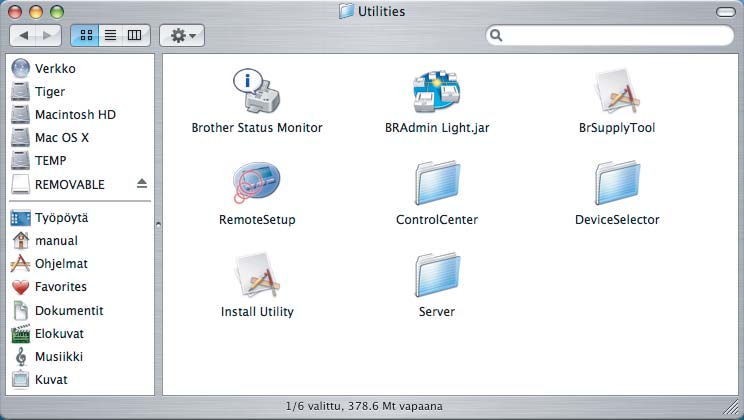The width and height of the screenshot is (744, 420).
Task: Click the Musiikki music note icon
Action: [20, 356]
